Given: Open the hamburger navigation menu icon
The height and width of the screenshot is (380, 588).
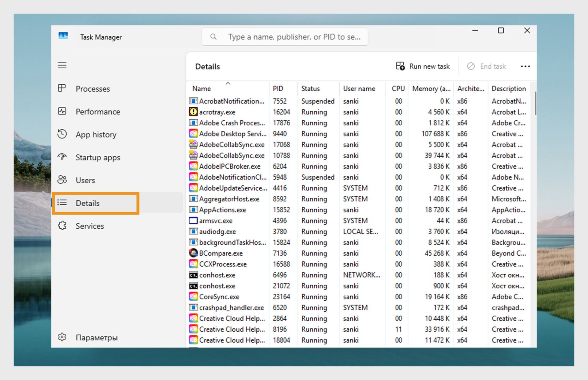Looking at the screenshot, I should 62,65.
